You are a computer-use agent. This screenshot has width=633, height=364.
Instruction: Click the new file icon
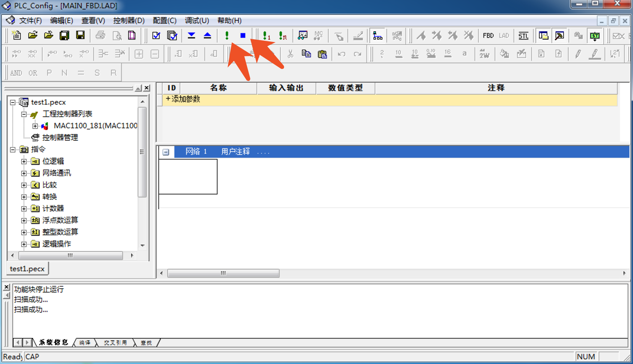(16, 36)
